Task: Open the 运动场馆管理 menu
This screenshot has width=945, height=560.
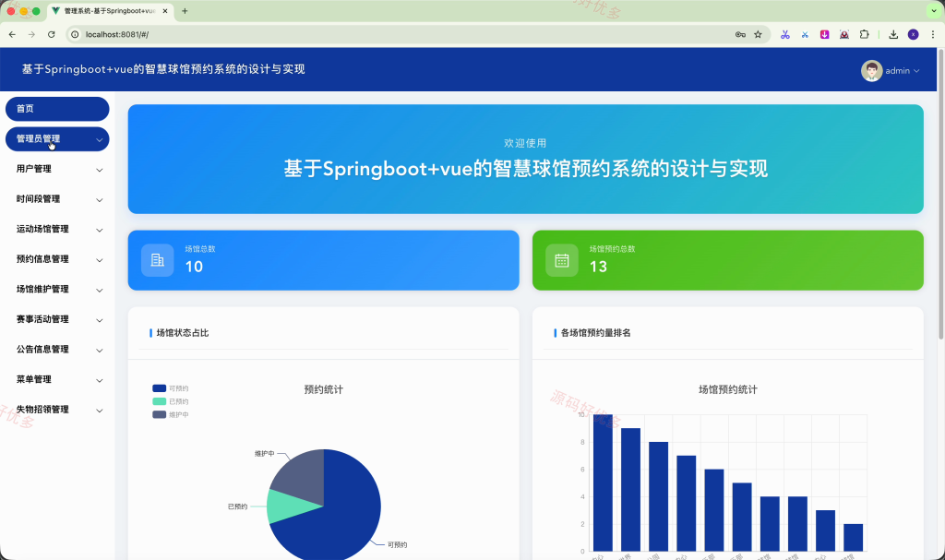Action: [x=57, y=230]
